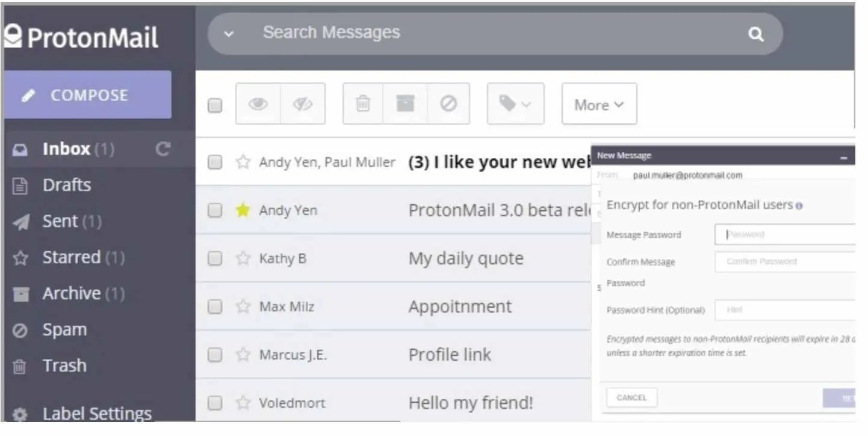Open the 'Hello my friend!' message
868x436 pixels.
click(x=471, y=403)
